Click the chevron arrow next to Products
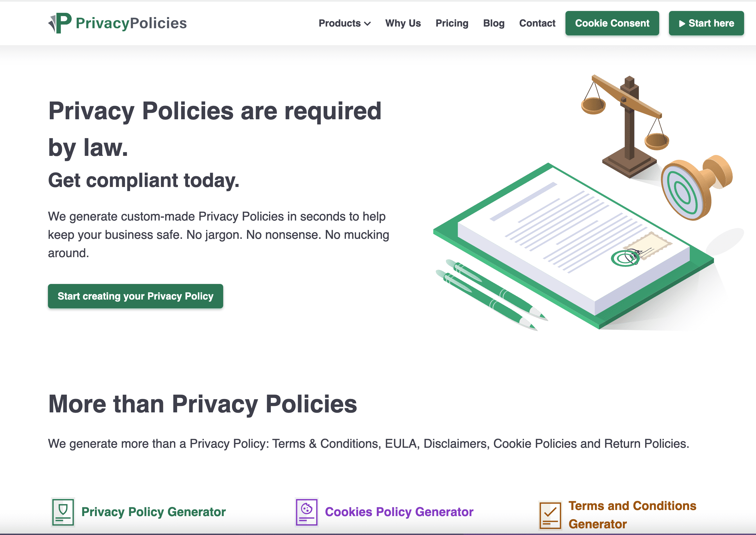756x535 pixels. coord(368,24)
